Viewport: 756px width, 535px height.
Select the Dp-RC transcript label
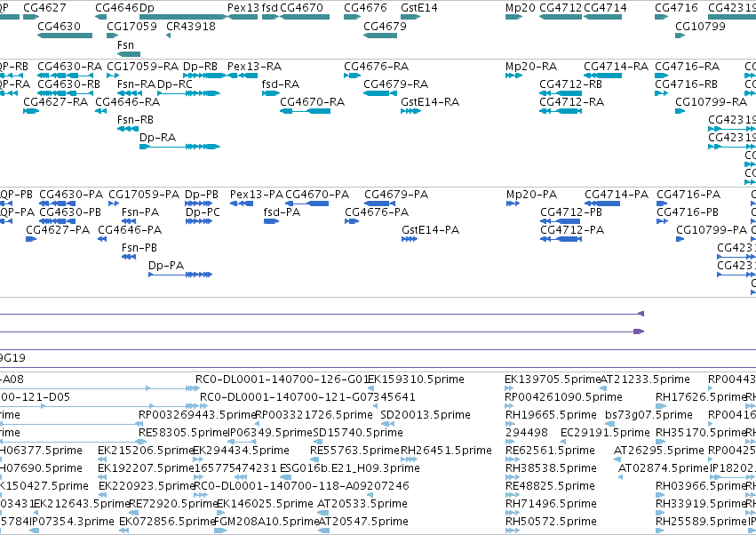tap(175, 84)
